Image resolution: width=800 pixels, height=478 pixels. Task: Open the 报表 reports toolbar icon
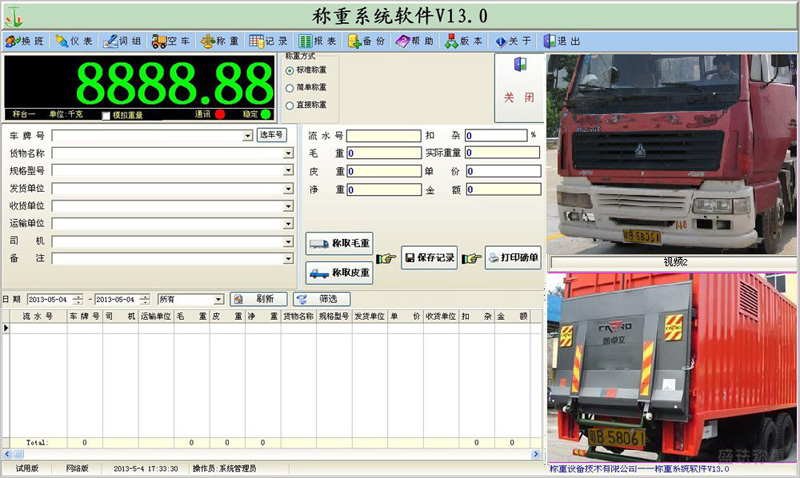(305, 41)
